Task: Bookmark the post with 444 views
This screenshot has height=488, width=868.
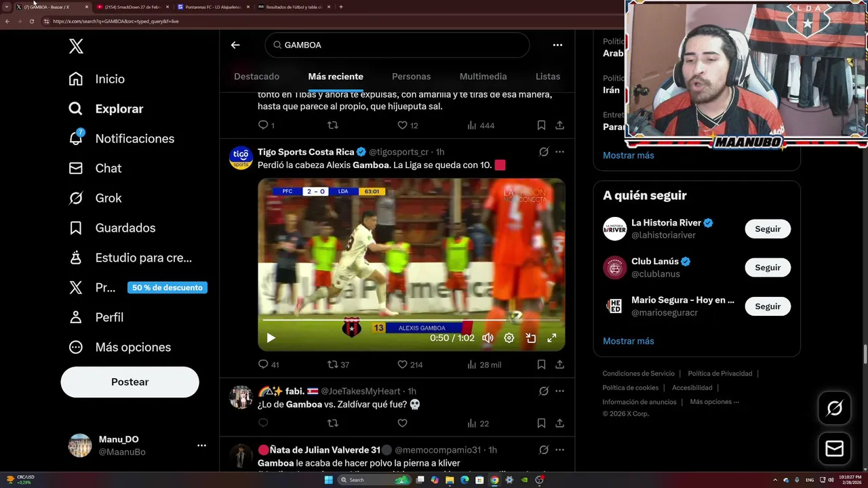Action: coord(541,125)
